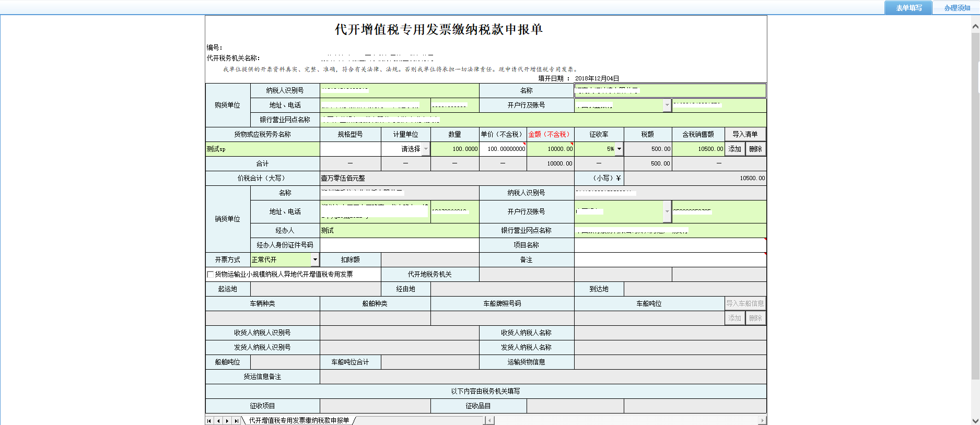Image resolution: width=980 pixels, height=425 pixels.
Task: Click page scroll down arrow at right
Action: [975, 420]
